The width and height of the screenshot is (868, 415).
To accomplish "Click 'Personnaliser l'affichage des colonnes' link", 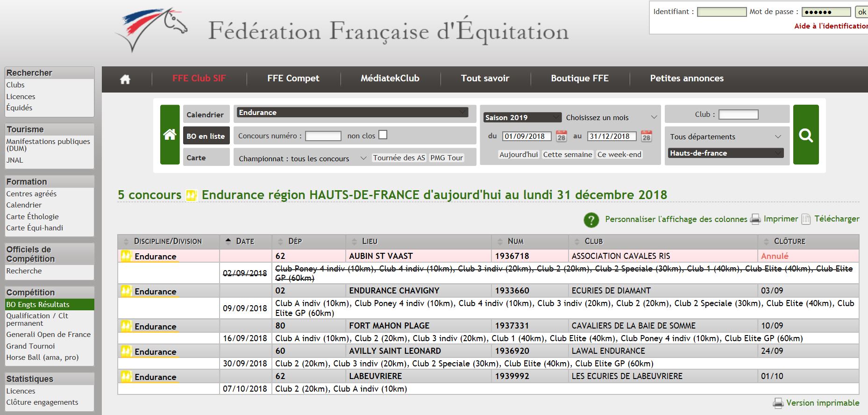I will pos(676,219).
